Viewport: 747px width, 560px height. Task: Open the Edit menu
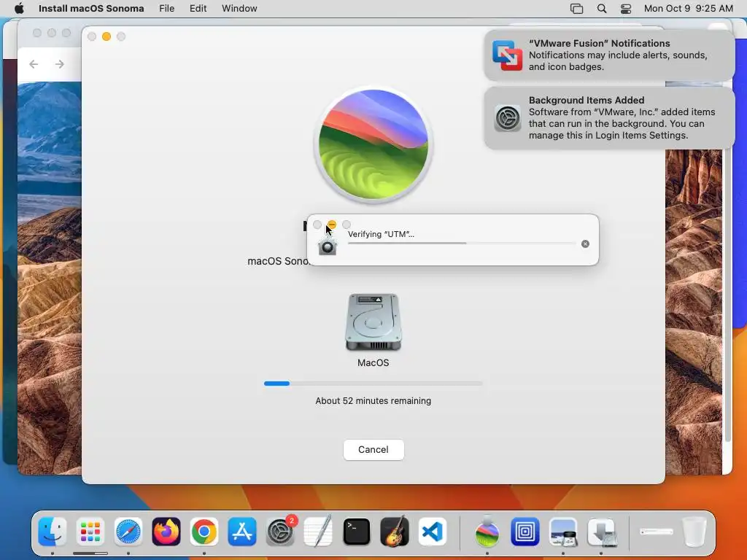[x=198, y=9]
